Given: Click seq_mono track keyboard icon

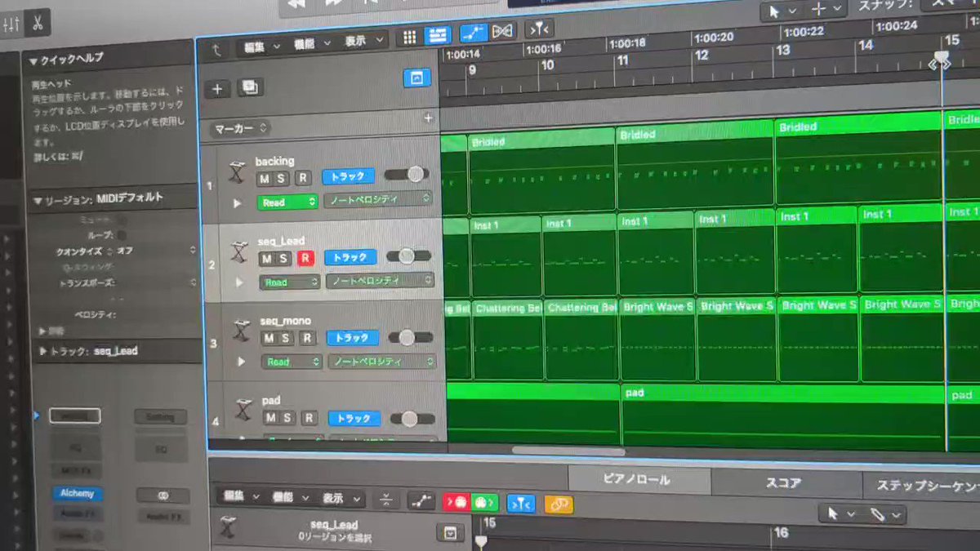Looking at the screenshot, I should tap(242, 331).
